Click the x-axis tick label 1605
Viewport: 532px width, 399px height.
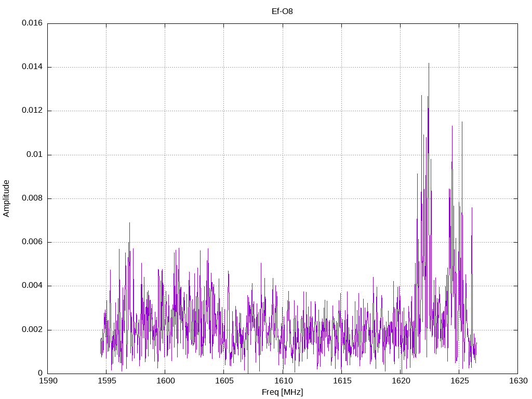point(224,381)
